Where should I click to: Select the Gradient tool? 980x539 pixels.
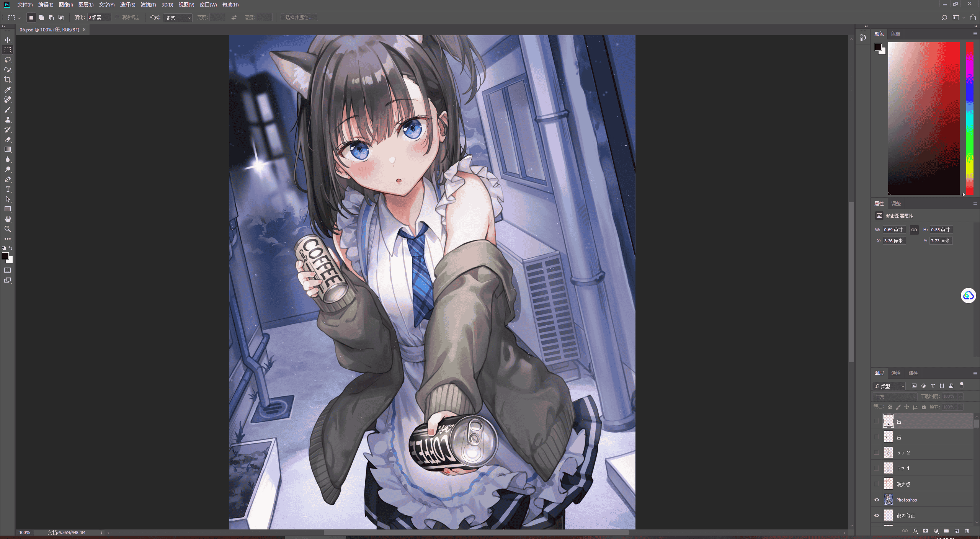pos(8,149)
